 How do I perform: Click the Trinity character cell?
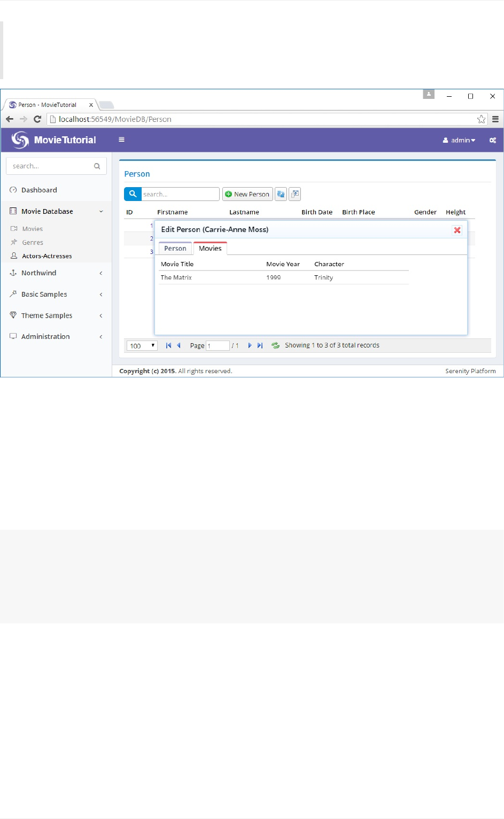(324, 277)
